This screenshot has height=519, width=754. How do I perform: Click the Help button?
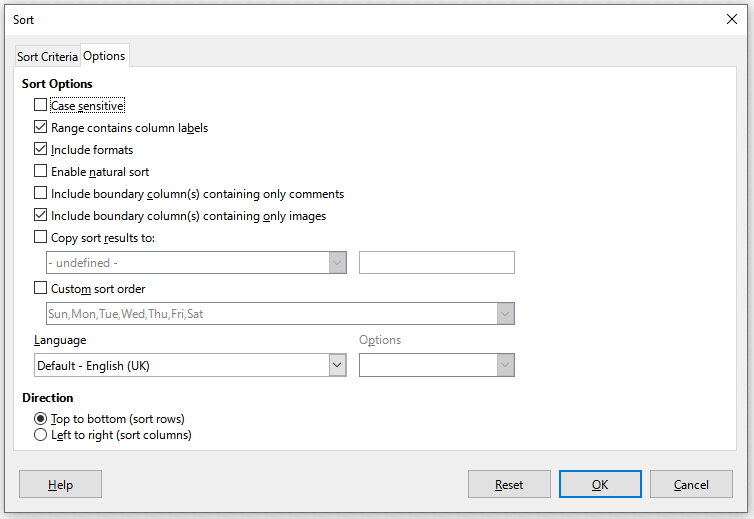tap(61, 484)
